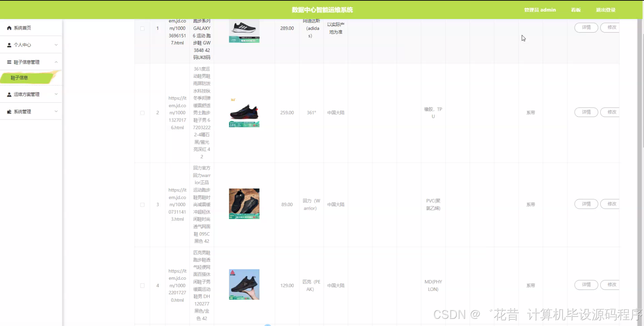Open the 个人中心 sidebar menu
Screen dimensions: 644x326
click(31, 45)
